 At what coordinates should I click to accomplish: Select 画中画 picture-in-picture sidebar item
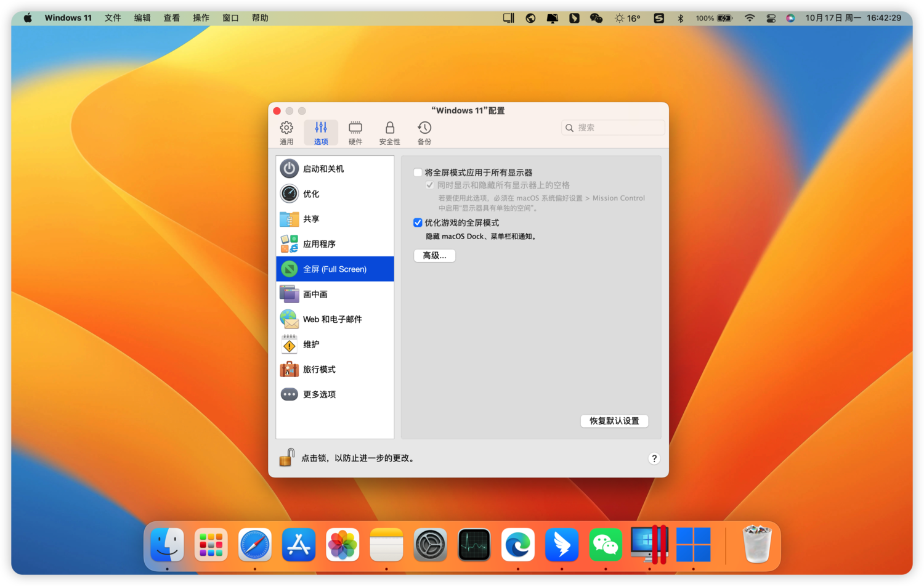(x=335, y=294)
